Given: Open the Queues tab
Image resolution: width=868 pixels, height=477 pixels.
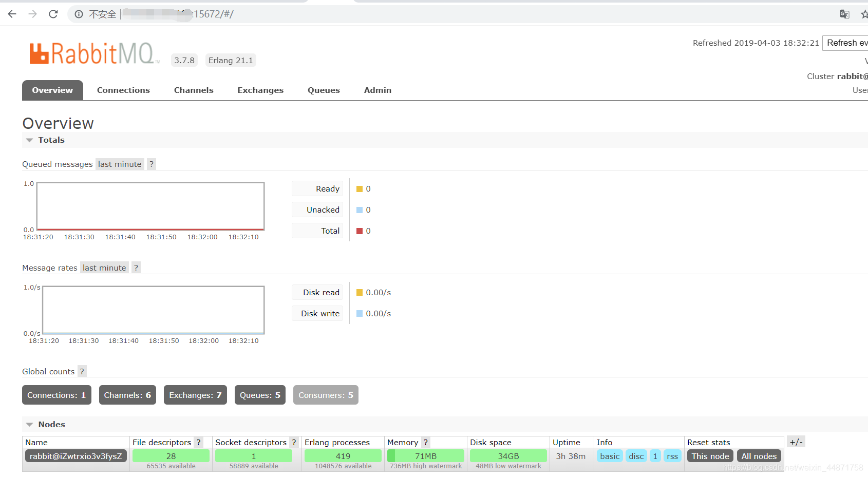Looking at the screenshot, I should click(324, 90).
